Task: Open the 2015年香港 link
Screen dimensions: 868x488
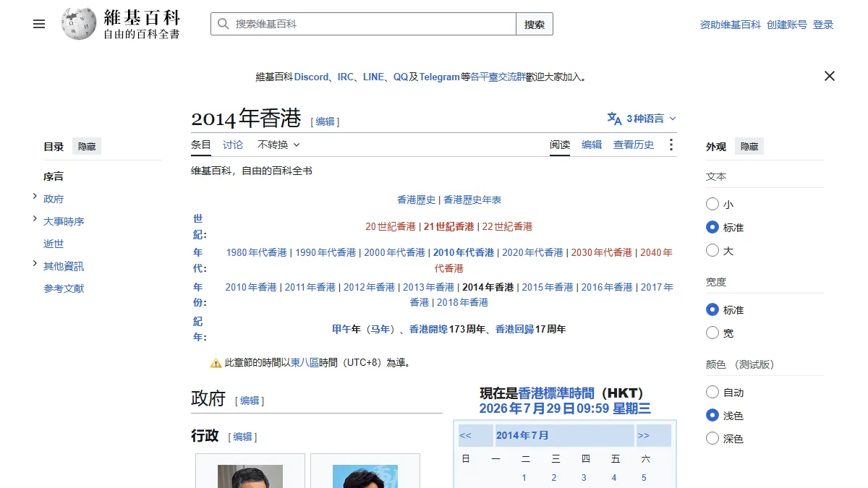Action: coord(548,287)
